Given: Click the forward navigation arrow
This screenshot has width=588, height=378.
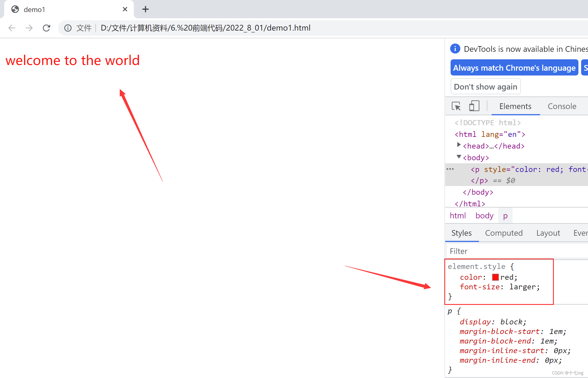Looking at the screenshot, I should (29, 28).
